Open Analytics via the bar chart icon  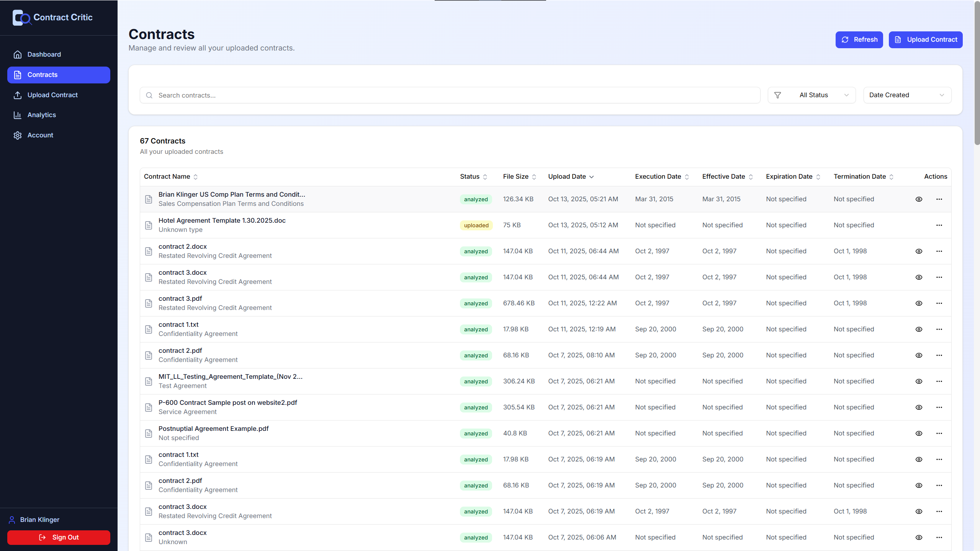(18, 115)
